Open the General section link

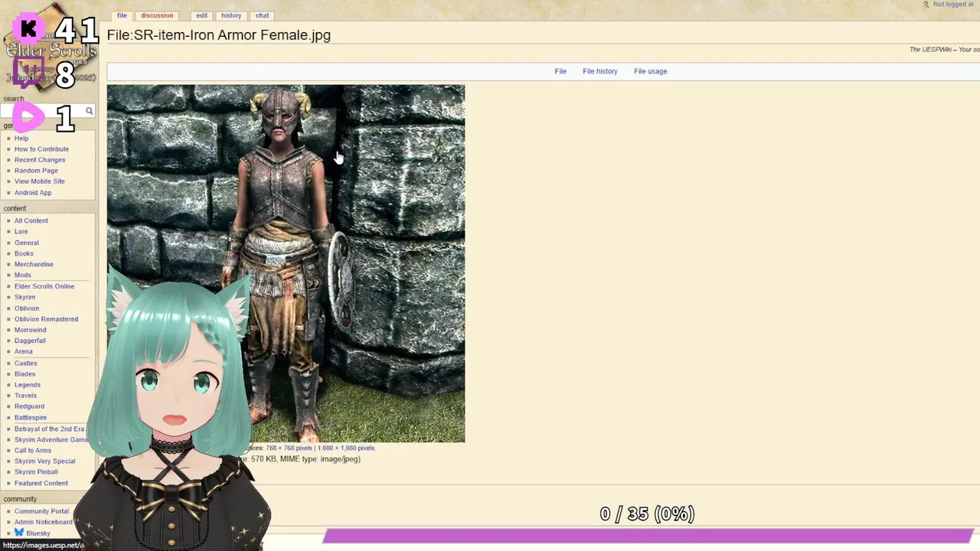pyautogui.click(x=26, y=243)
